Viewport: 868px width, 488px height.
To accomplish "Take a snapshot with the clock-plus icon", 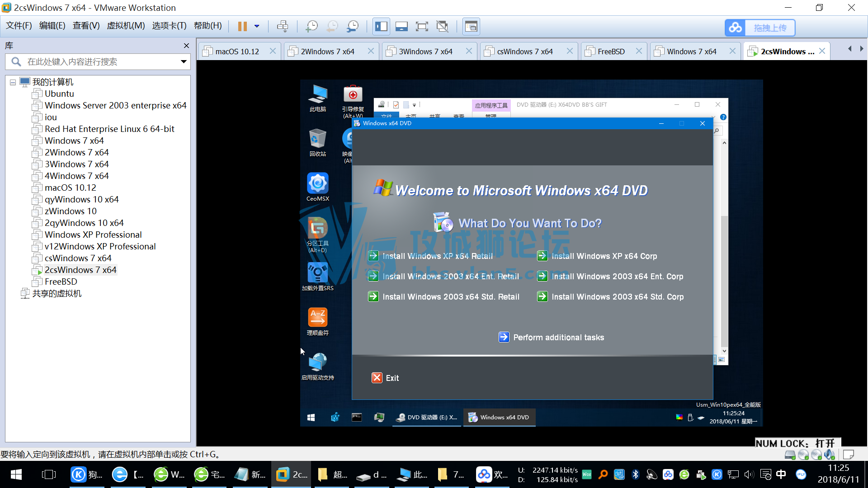I will 311,26.
